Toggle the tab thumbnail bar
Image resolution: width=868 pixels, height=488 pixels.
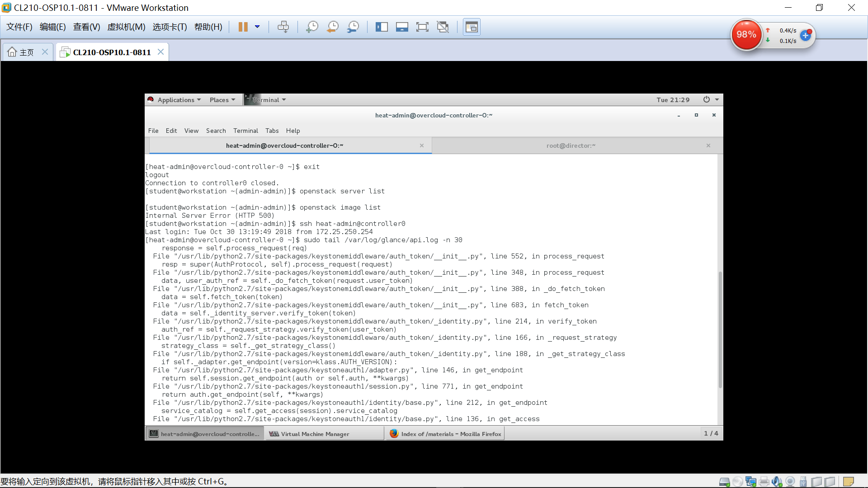click(402, 27)
